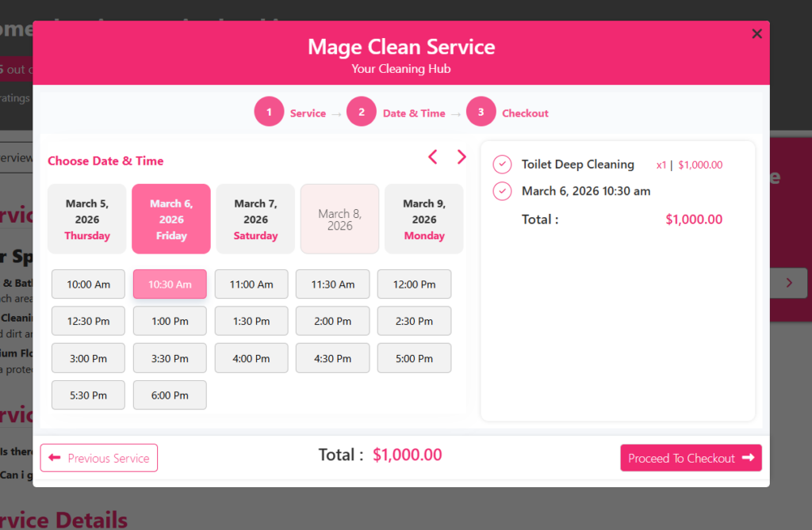This screenshot has height=530, width=812.
Task: Click the step 2 Date & Time icon
Action: pyautogui.click(x=362, y=112)
